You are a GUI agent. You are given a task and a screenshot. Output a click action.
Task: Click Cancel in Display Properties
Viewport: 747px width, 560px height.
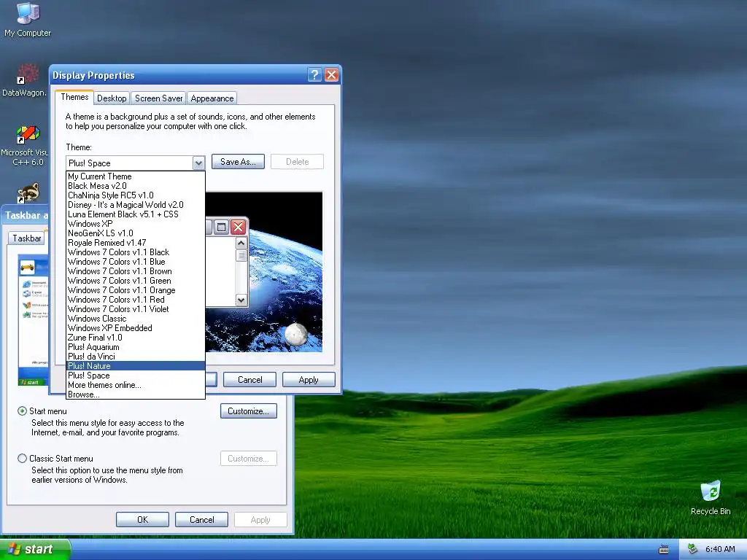pos(249,379)
